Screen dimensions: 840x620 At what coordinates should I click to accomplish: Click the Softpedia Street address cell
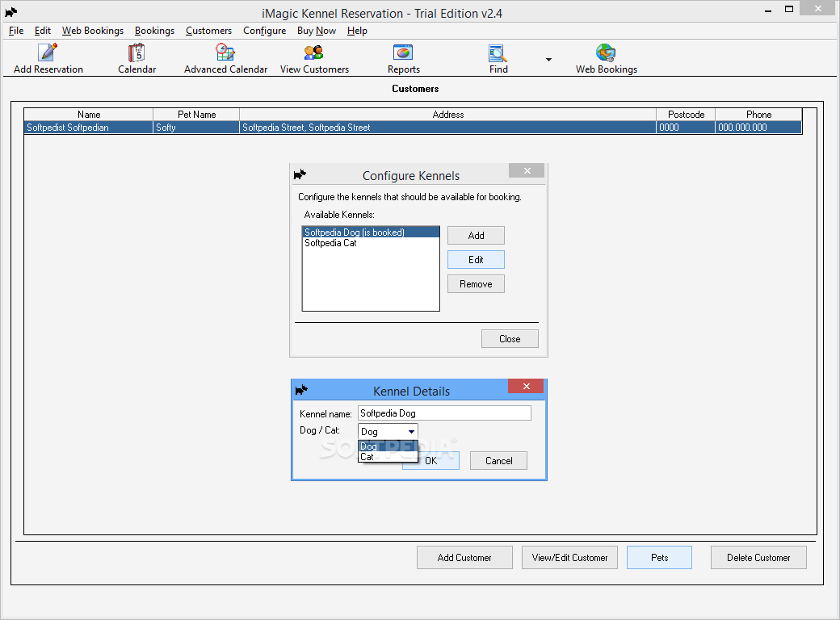click(x=447, y=128)
